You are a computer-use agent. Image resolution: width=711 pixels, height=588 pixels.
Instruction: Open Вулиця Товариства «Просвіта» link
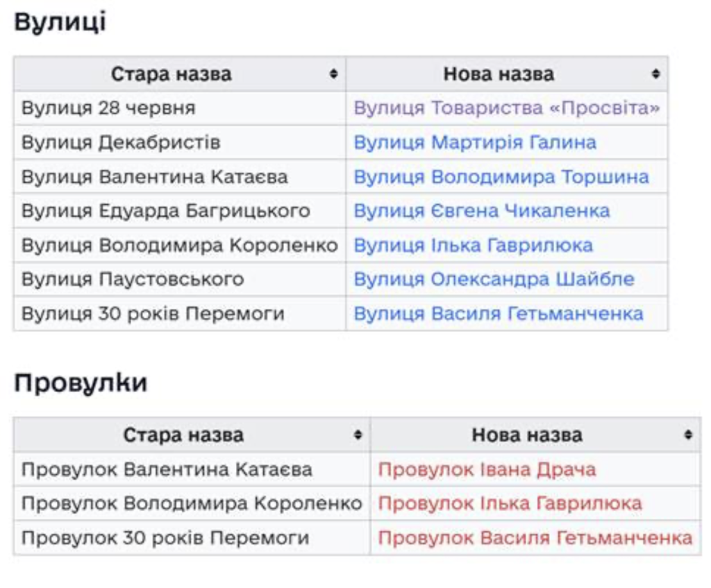506,108
